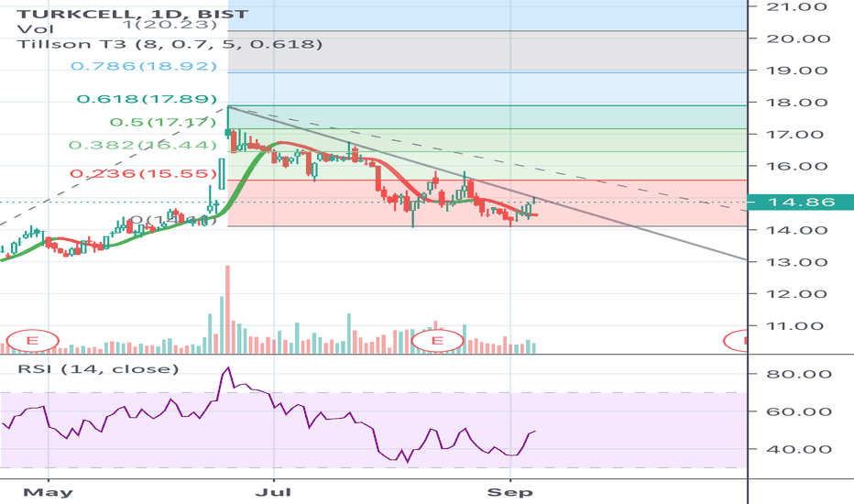Click the Jul label on time axis
The height and width of the screenshot is (504, 854).
273,493
